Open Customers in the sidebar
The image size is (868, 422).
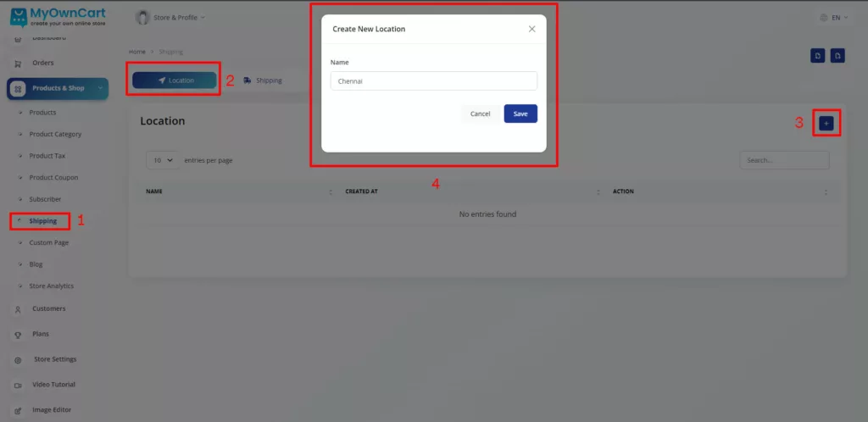48,308
